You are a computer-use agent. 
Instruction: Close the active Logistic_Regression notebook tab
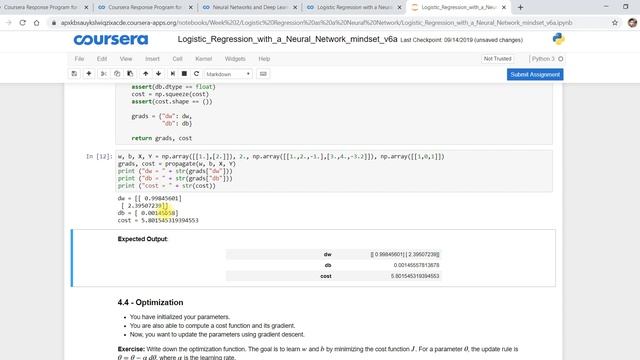click(504, 7)
